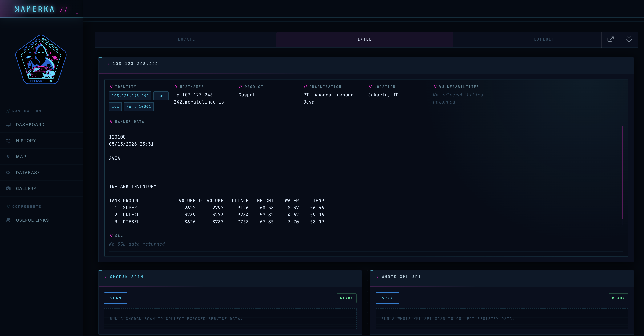Click the organization 'PT. Ananda Laksana Jaya'

pyautogui.click(x=328, y=98)
